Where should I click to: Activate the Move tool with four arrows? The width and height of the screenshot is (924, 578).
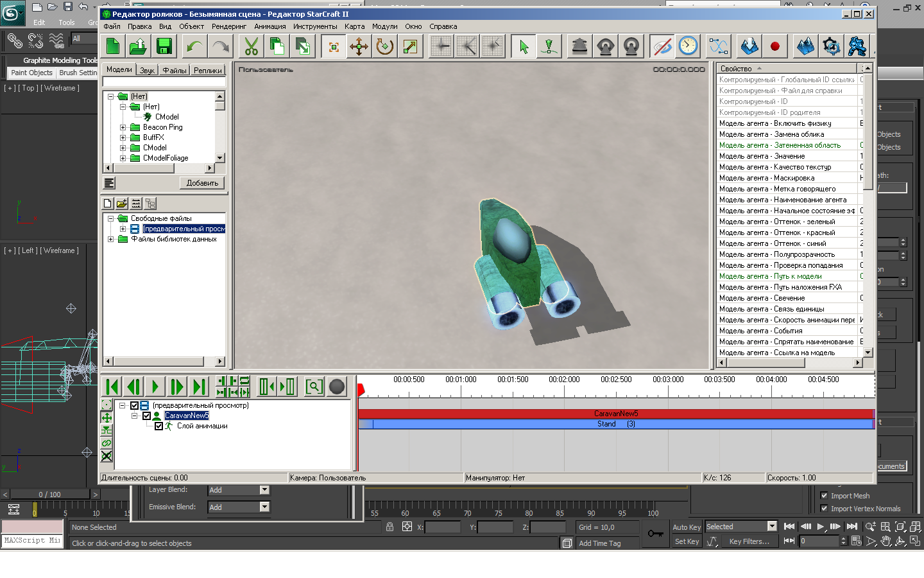point(359,46)
